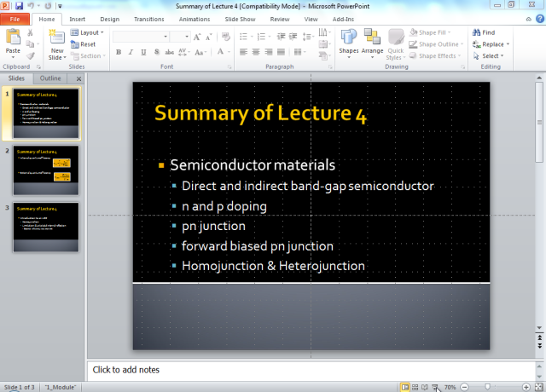This screenshot has height=392, width=546.
Task: Open the font name combo box
Action: [141, 37]
